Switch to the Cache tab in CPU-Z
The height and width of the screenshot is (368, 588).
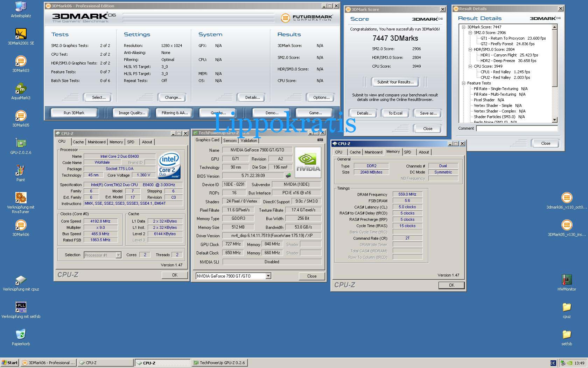pos(78,142)
